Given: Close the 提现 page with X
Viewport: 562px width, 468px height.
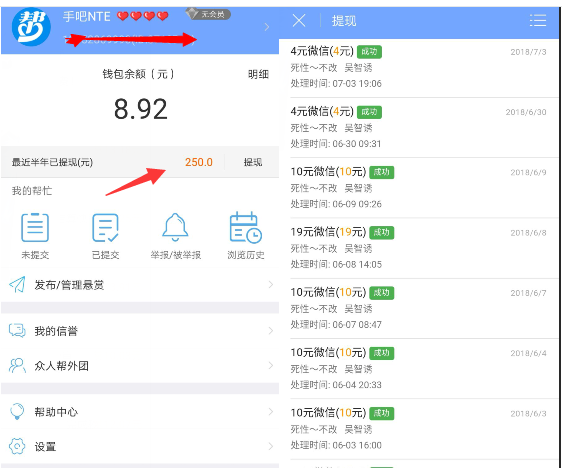Looking at the screenshot, I should 299,20.
